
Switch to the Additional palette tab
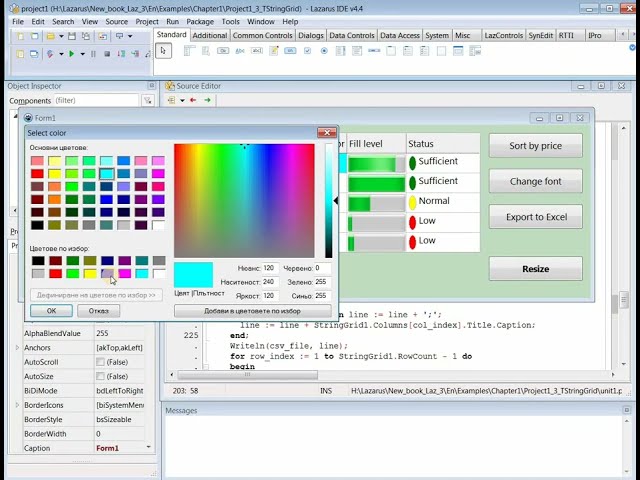(210, 36)
